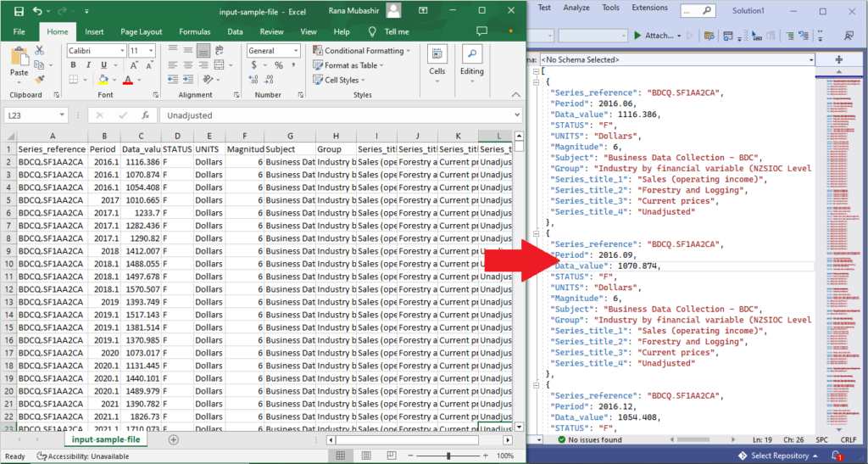Increase decimal places
This screenshot has height=464, width=868.
pos(253,80)
